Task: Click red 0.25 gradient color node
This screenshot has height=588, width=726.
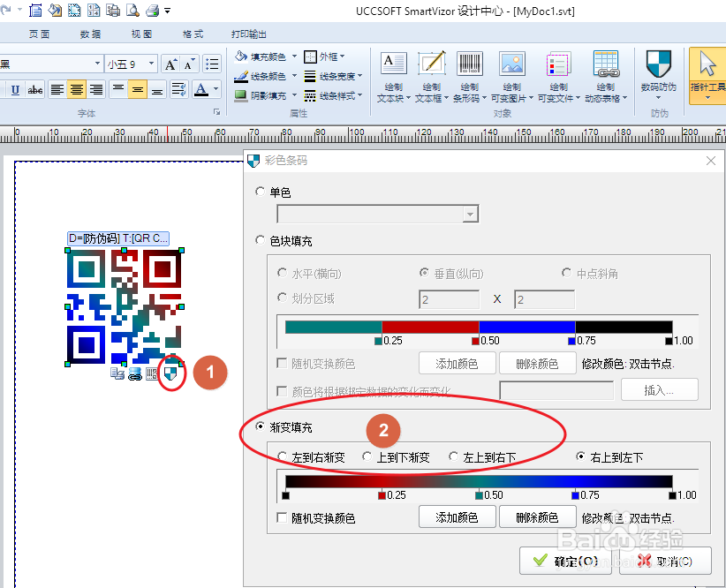Action: 382,495
